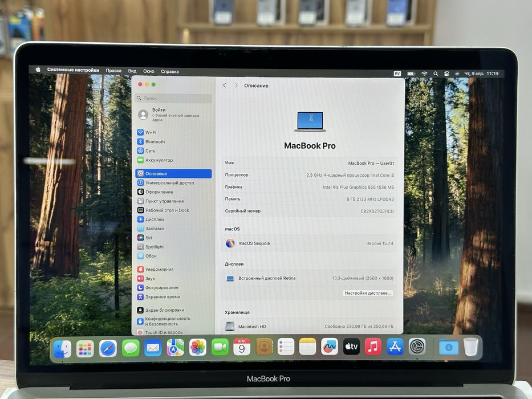Open Звук sound settings

click(173, 278)
